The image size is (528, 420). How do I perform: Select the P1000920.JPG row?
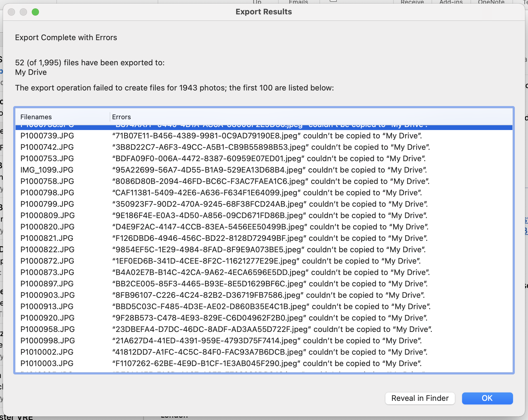264,318
